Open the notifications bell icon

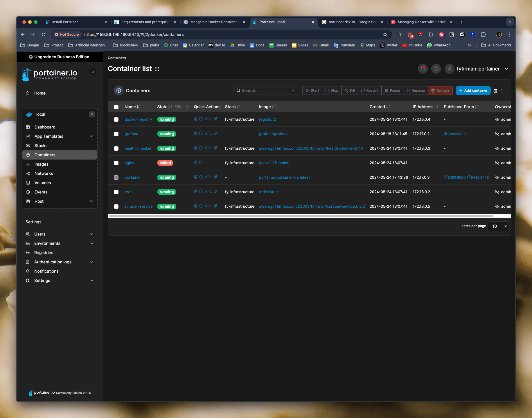tap(423, 69)
